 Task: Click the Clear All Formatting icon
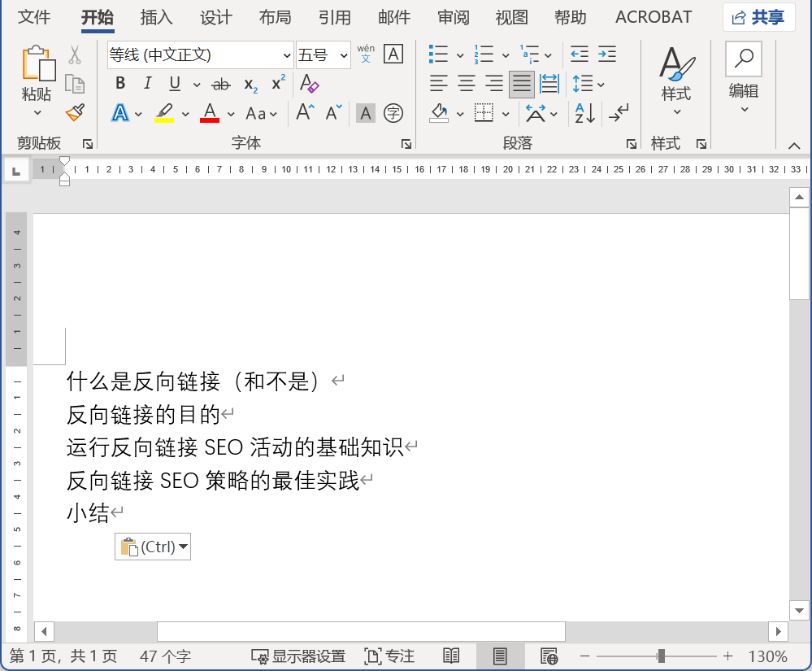[309, 84]
